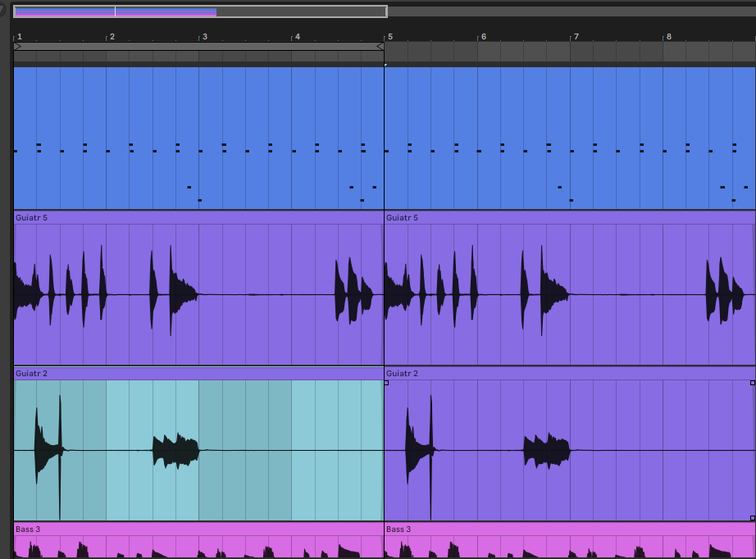Click top-left fade handle of second Guiatr 2 clip
Screen dimensions: 756x559
click(x=386, y=383)
